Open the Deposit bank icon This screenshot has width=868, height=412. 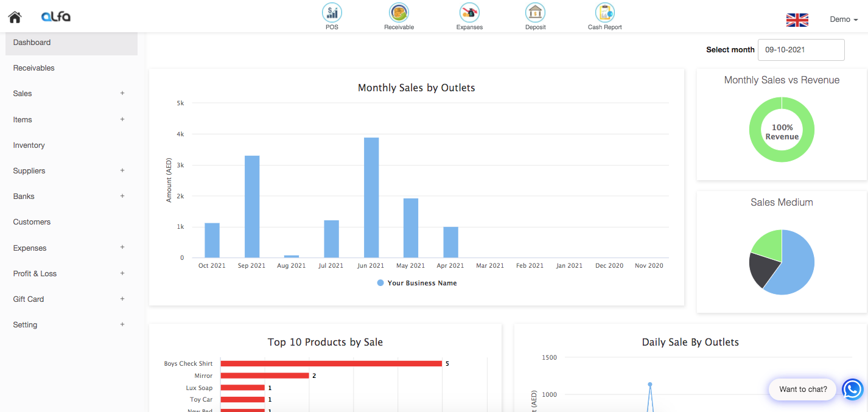pos(535,13)
